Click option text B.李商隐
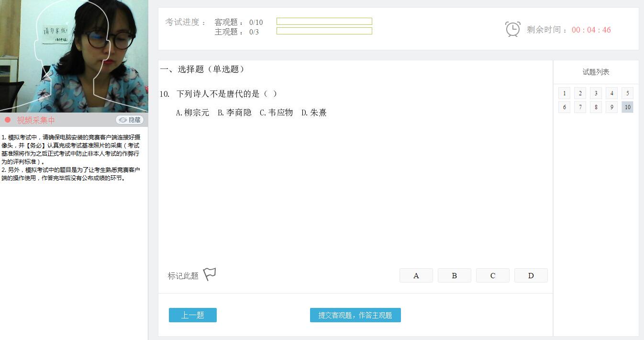This screenshot has width=644, height=340. 234,113
